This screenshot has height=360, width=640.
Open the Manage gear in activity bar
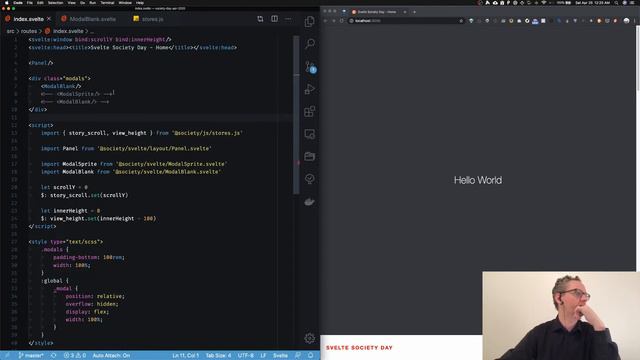click(x=309, y=338)
